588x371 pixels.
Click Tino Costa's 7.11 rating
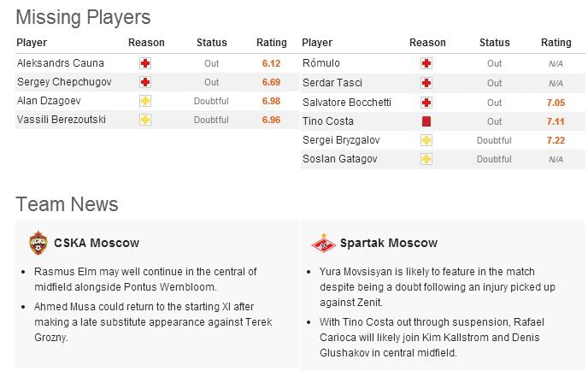556,121
